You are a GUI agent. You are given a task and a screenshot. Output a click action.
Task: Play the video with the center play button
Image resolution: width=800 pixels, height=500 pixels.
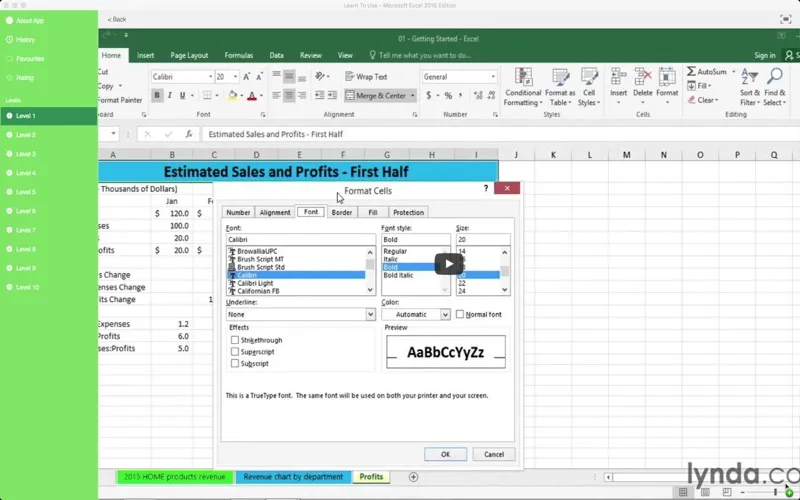(x=448, y=264)
